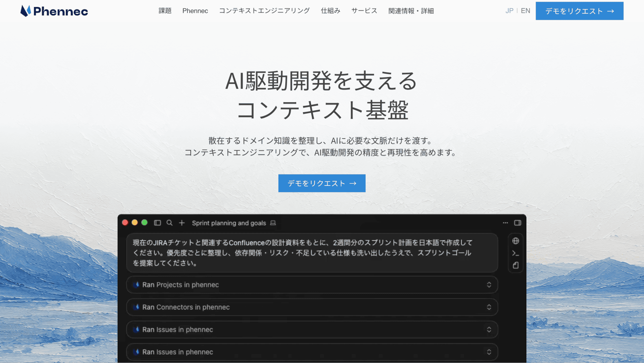Expand Ran Connectors in phennec row
The image size is (644, 363).
[312, 307]
